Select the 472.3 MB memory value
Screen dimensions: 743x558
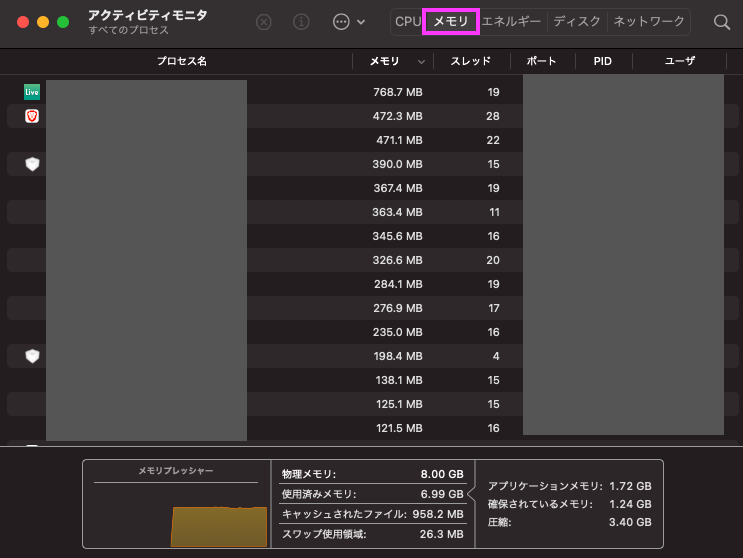398,116
